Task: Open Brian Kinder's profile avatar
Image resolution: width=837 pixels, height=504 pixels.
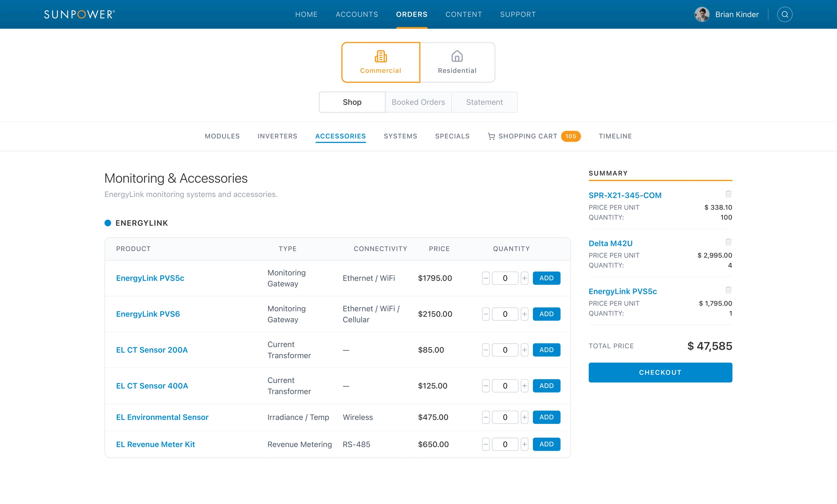Action: (x=701, y=14)
